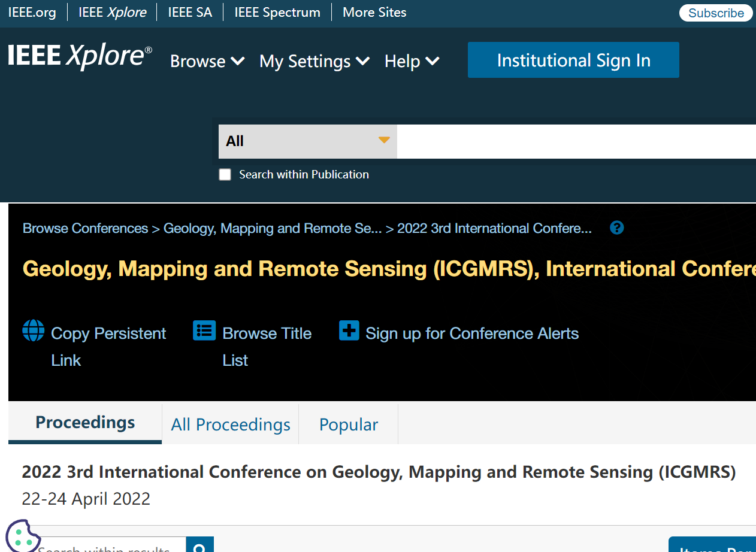This screenshot has width=756, height=552.
Task: Open the IEEE Xplore top bar link
Action: tap(113, 12)
